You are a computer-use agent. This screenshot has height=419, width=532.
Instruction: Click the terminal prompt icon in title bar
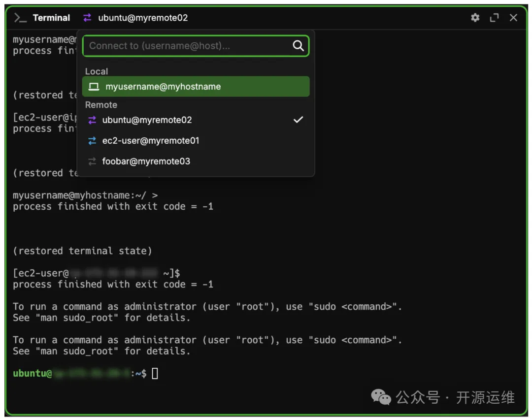click(20, 18)
